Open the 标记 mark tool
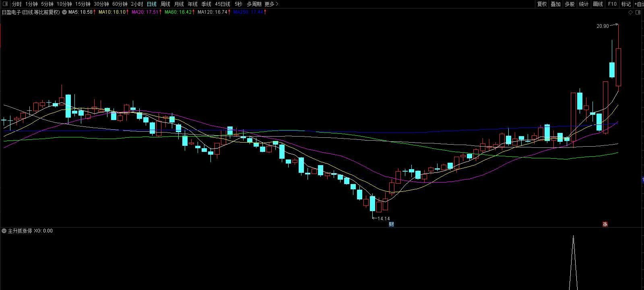This screenshot has width=644, height=290. 626,4
